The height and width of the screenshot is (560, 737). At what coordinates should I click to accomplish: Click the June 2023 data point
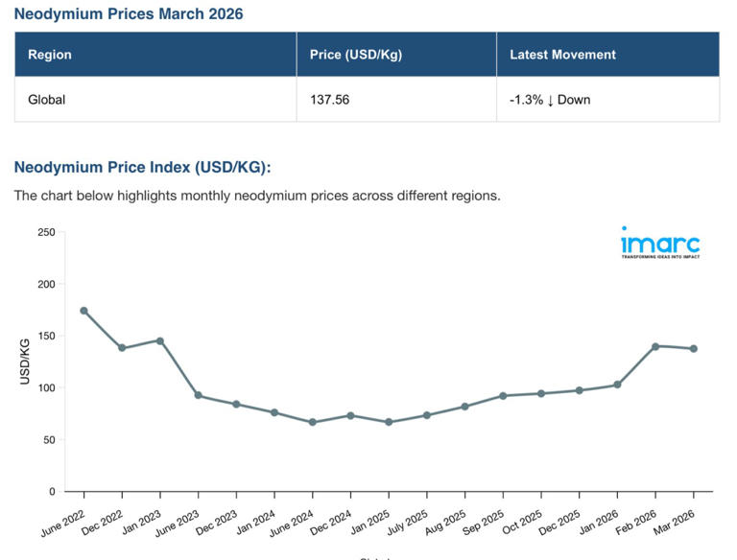[x=198, y=395]
